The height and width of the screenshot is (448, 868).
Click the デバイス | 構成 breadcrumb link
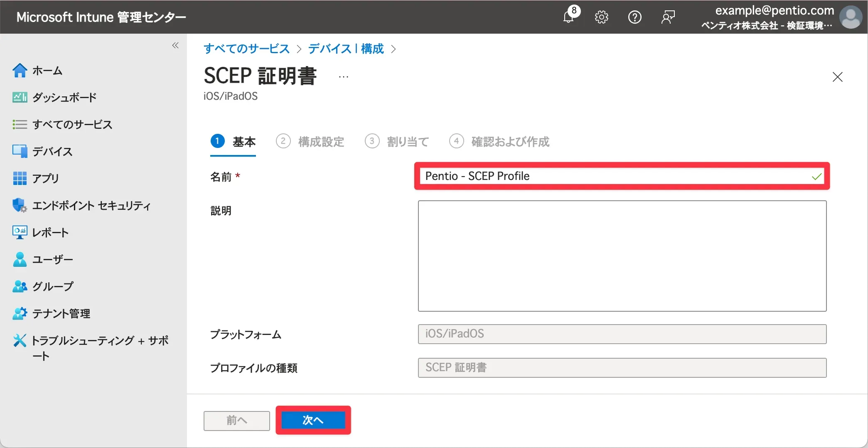click(x=346, y=49)
